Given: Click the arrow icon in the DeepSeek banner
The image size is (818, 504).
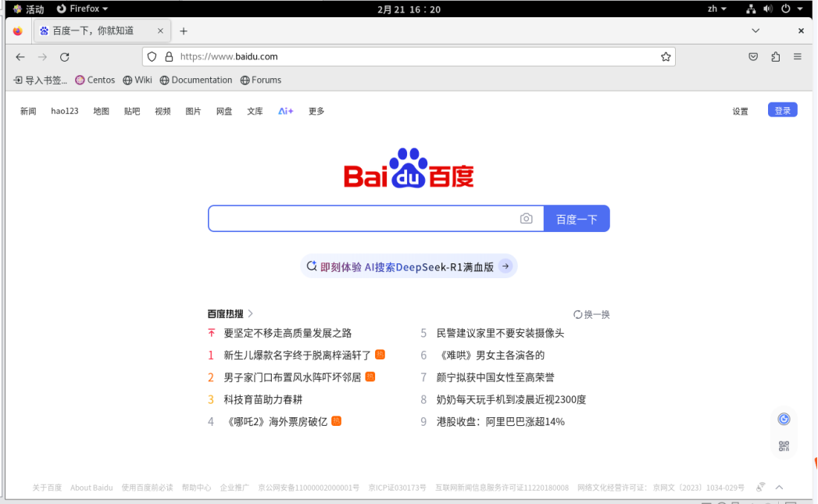Looking at the screenshot, I should pos(505,266).
